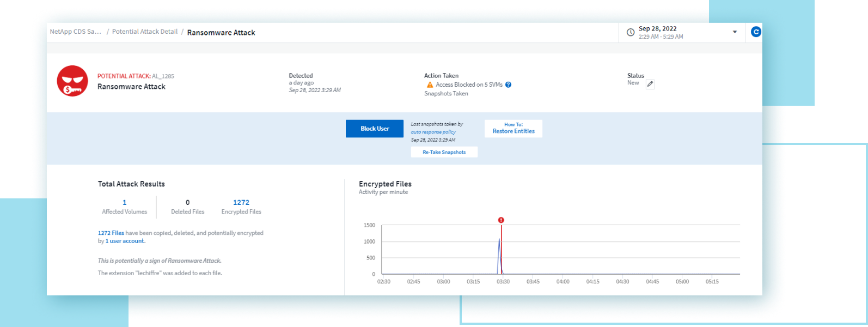
Task: Open the 1 Affected Volumes count
Action: pos(124,202)
